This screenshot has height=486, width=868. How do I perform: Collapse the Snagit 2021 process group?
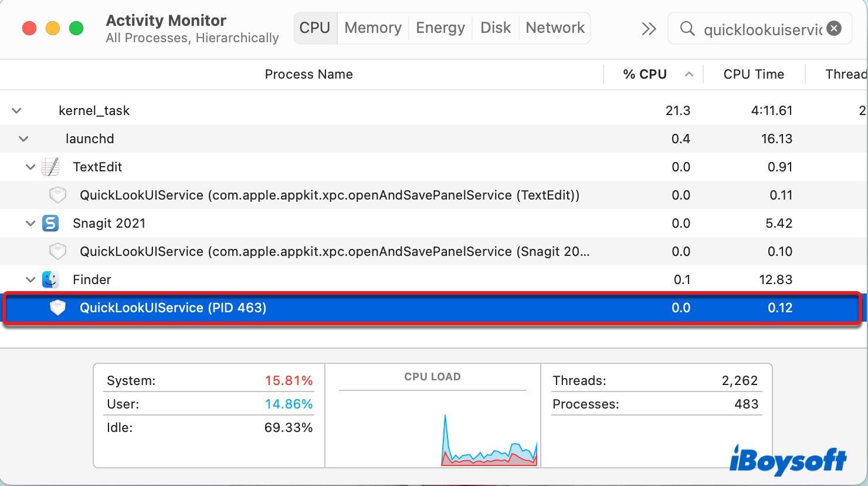pos(30,224)
